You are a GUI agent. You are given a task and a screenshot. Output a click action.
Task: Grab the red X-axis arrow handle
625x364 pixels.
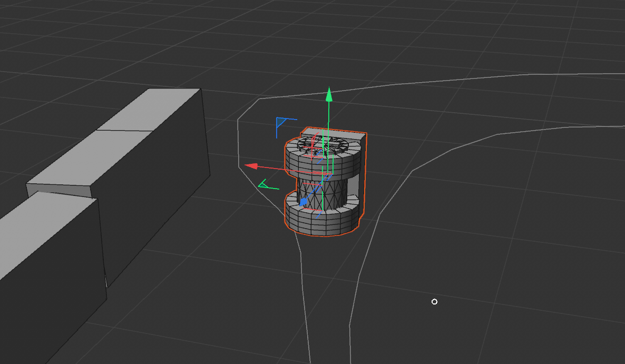pyautogui.click(x=251, y=166)
